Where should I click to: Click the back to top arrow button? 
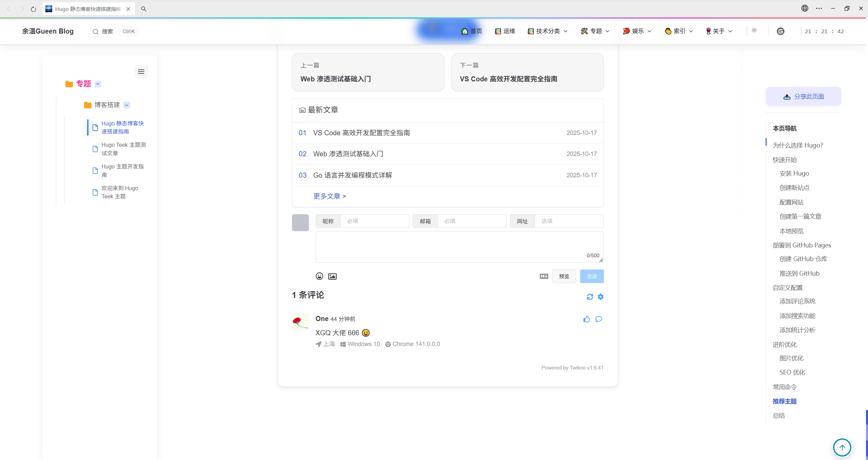click(x=842, y=447)
